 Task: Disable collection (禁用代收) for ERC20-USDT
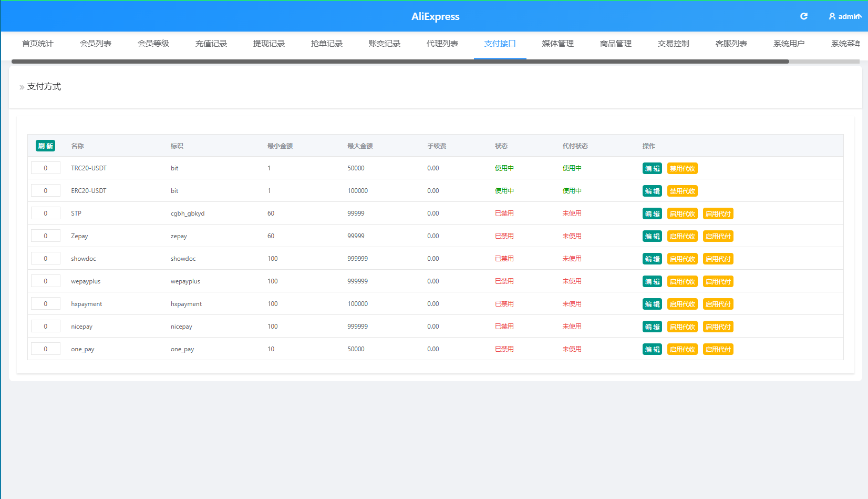683,191
